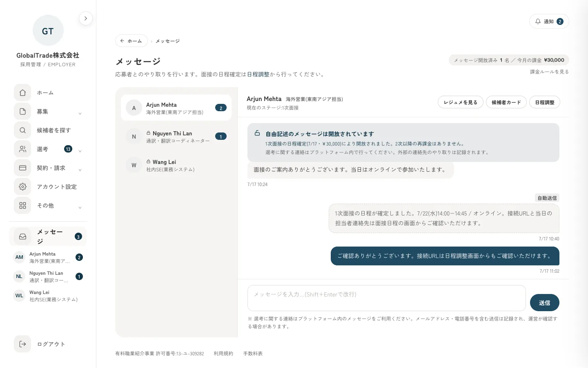Image resolution: width=588 pixels, height=368 pixels.
Task: Click the AM avatar in the sidebar
Action: (x=19, y=257)
